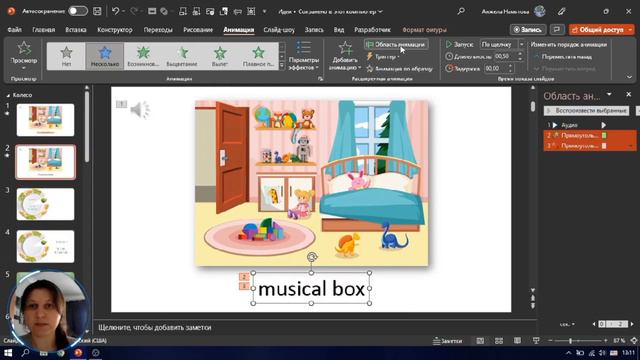Toggle the AutoSave switch
Screen dimensions: 640x360
[x=78, y=11]
